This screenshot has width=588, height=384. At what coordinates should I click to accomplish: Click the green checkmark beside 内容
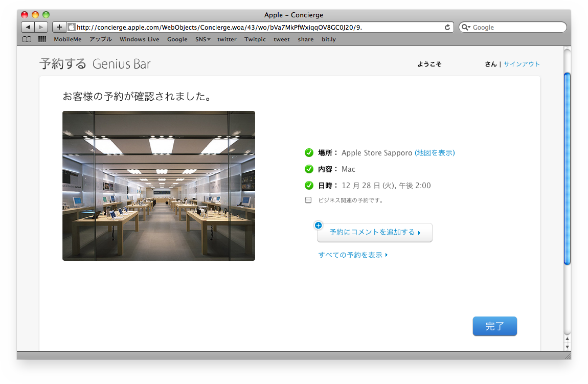tap(309, 169)
